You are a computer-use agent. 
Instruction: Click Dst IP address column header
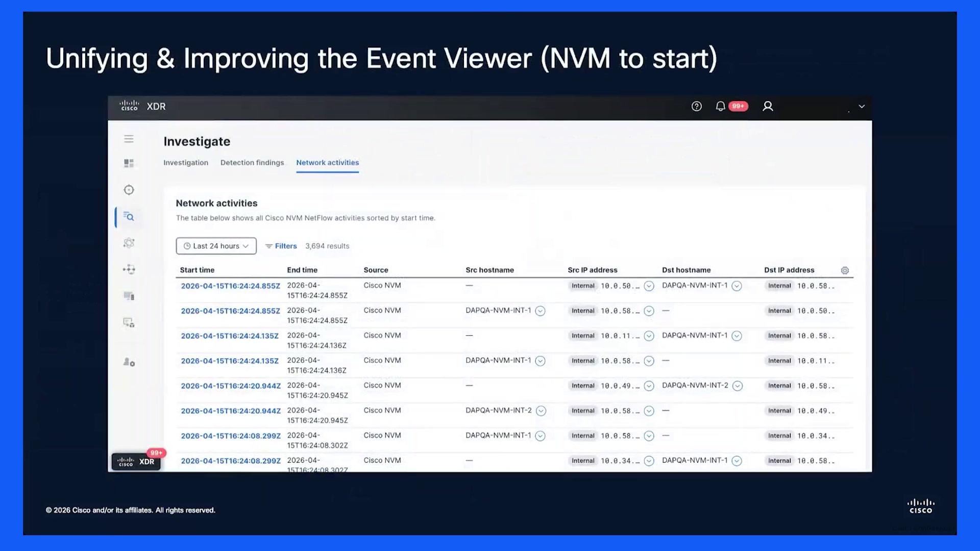(789, 270)
